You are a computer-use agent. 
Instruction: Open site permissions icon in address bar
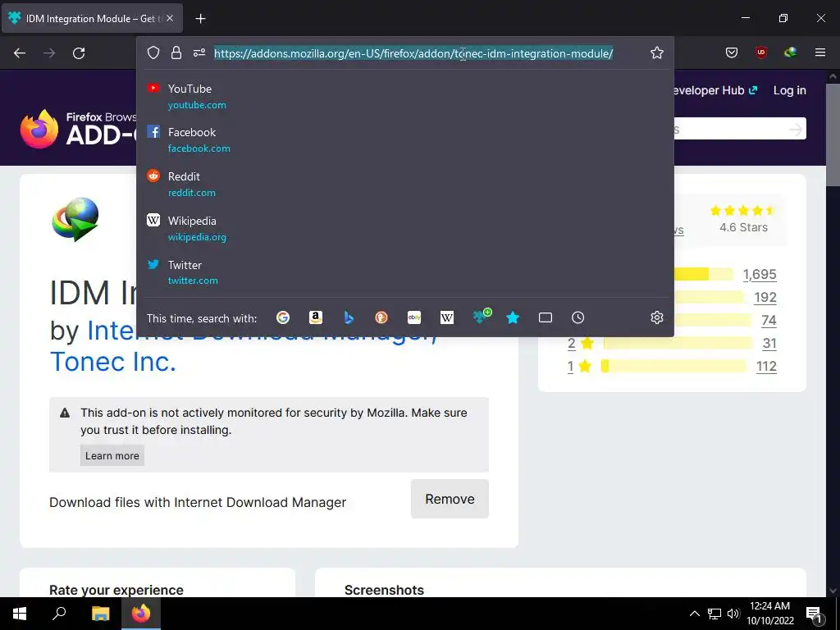coord(199,52)
